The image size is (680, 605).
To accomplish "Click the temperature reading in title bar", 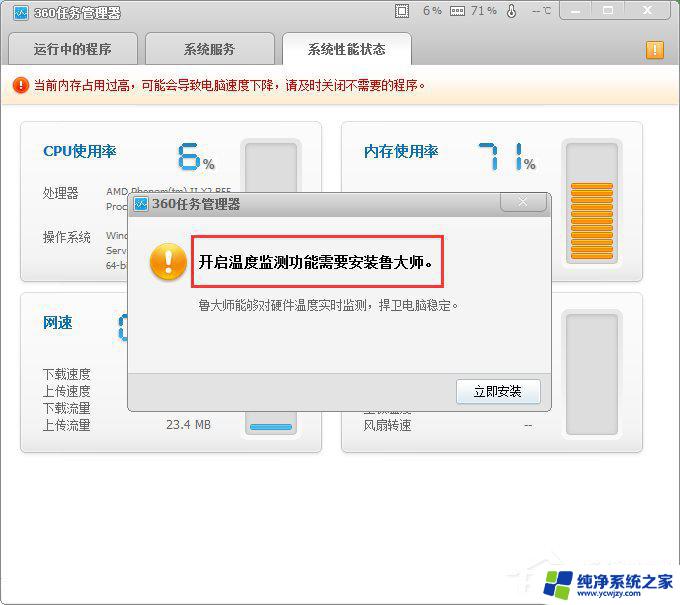I will click(x=542, y=11).
